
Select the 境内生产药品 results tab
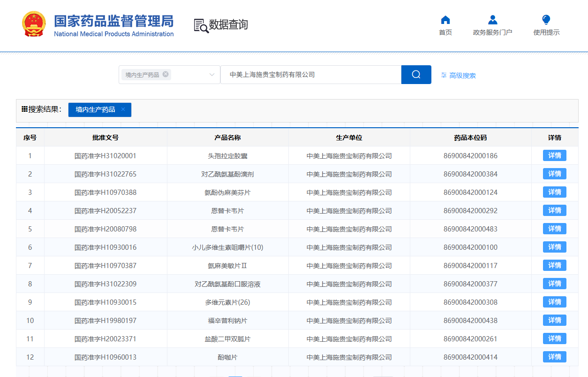pos(95,109)
